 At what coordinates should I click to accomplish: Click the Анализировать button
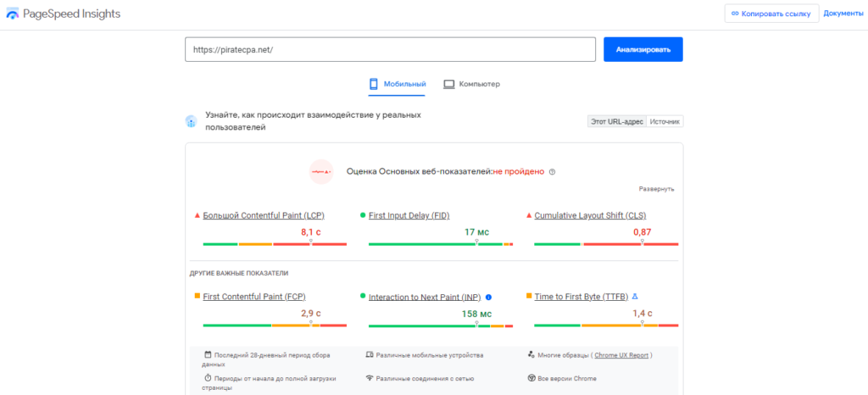(x=643, y=49)
